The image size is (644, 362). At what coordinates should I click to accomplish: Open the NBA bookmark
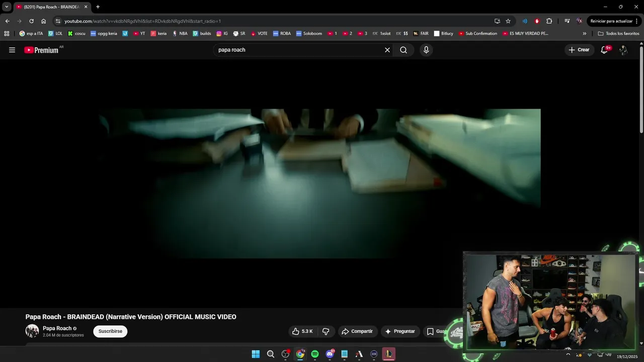point(180,34)
